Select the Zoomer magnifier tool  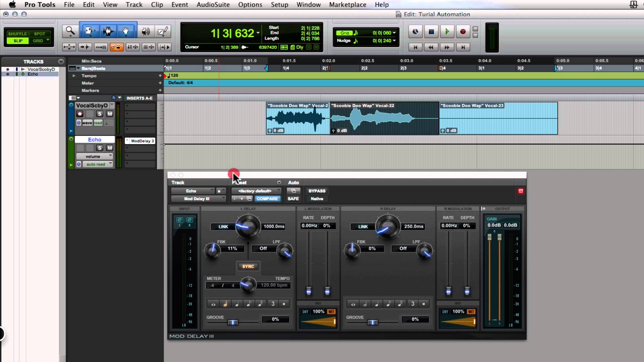(70, 32)
